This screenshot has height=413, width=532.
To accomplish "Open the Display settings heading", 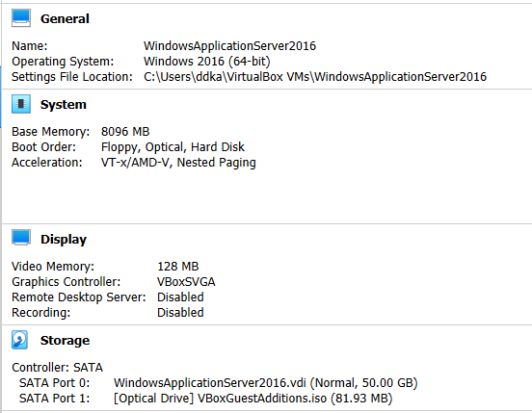I will click(x=64, y=240).
